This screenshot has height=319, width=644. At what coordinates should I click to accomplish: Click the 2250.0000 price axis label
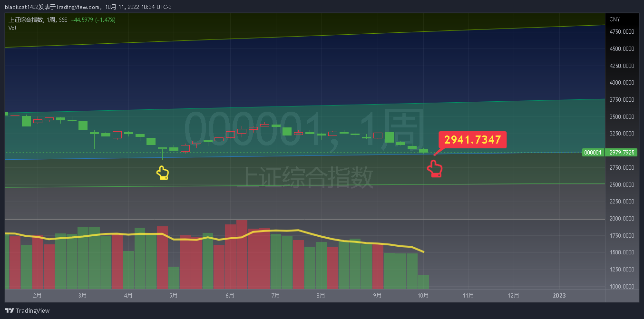622,202
